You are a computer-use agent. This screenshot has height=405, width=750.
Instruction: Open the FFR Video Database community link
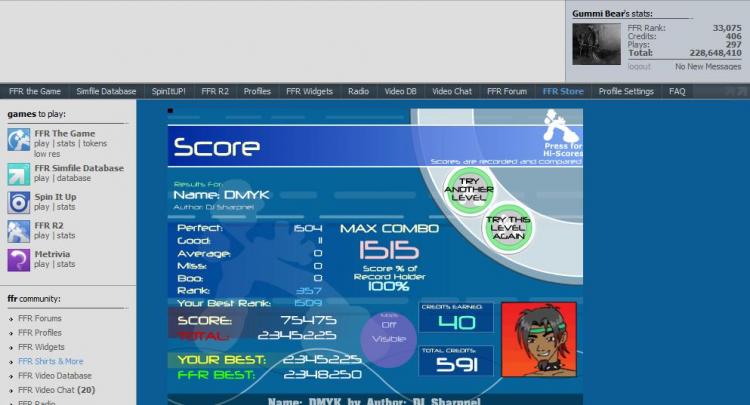click(56, 375)
